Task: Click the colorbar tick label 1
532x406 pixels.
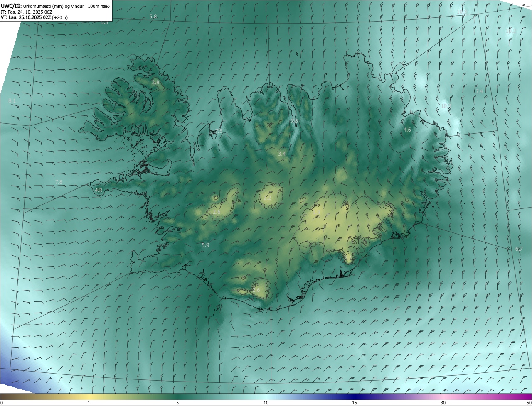Action: click(89, 403)
